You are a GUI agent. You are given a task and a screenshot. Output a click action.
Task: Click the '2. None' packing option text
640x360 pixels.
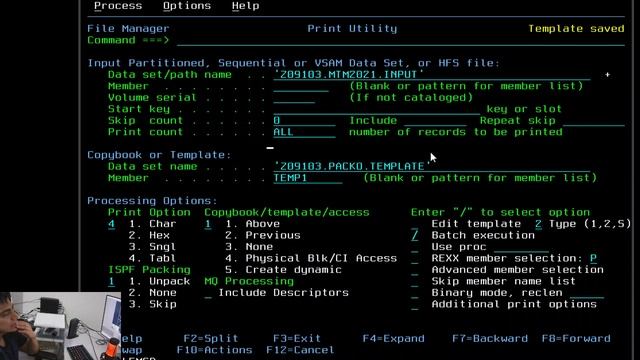click(x=153, y=293)
